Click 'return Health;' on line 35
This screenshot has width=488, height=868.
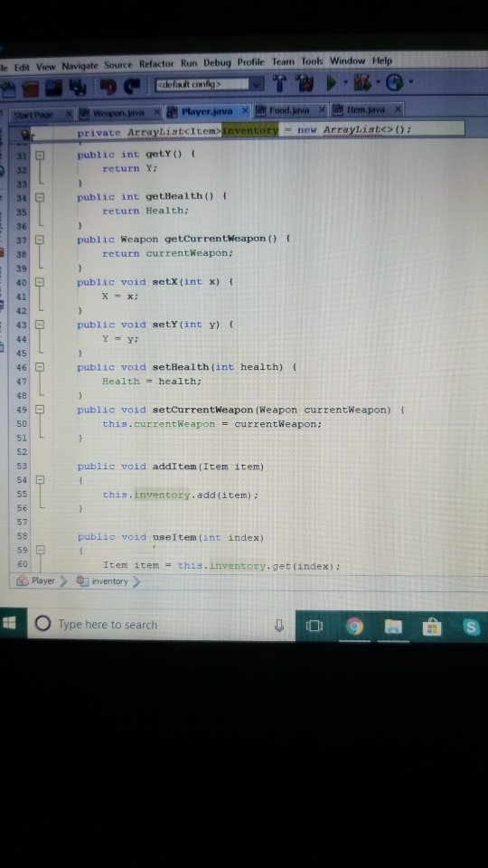click(x=145, y=211)
